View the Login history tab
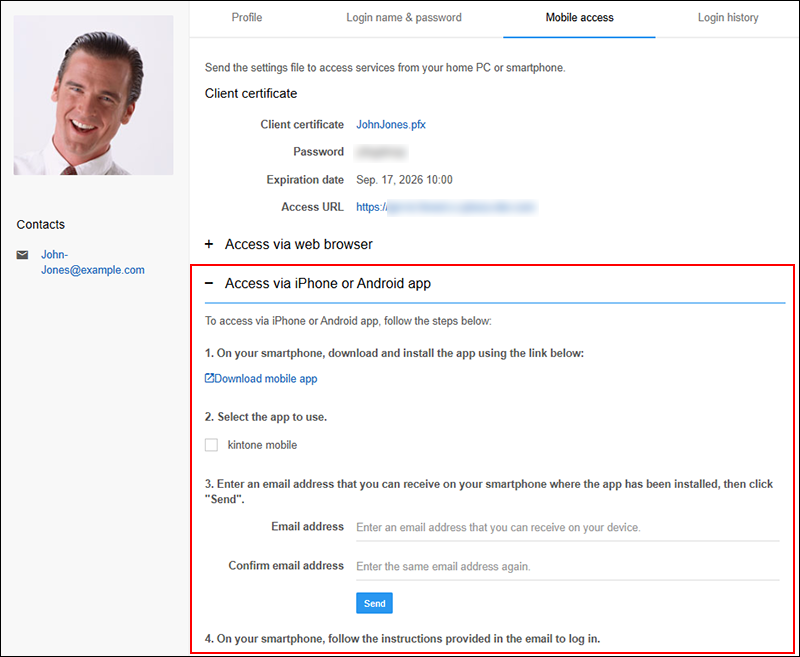Screen dimensions: 800x657 728,17
